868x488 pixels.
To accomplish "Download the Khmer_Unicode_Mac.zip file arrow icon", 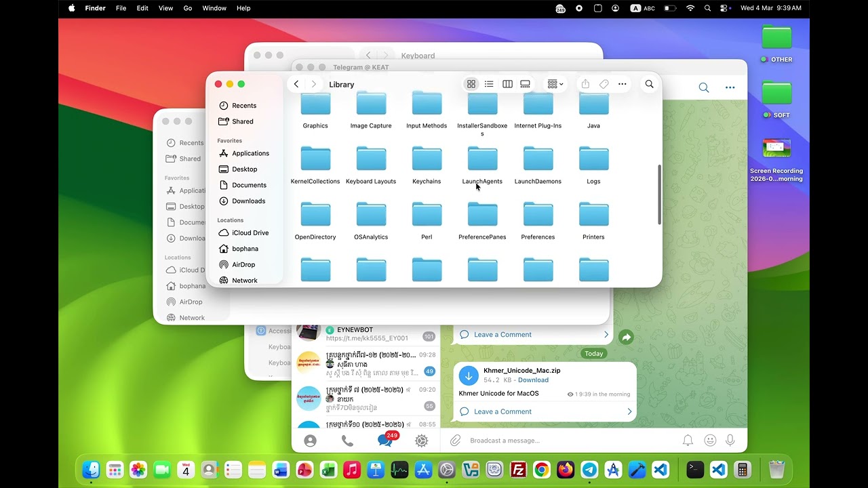I will point(469,375).
